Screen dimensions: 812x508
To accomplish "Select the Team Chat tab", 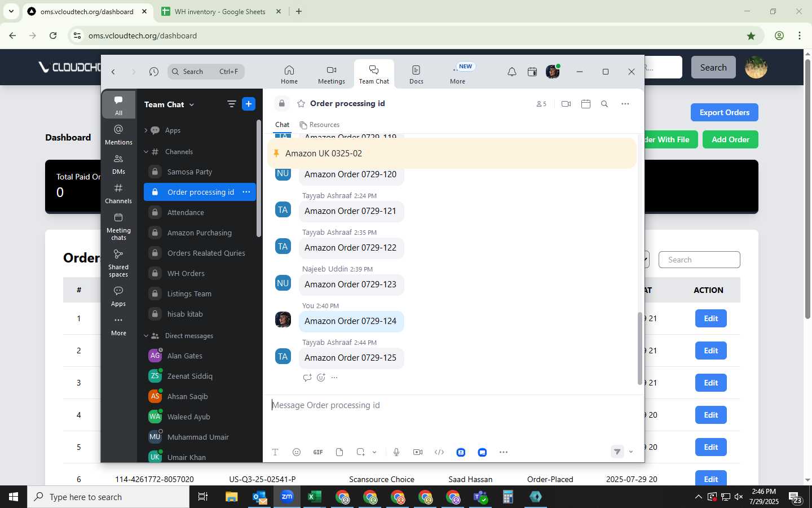I will coord(374,74).
